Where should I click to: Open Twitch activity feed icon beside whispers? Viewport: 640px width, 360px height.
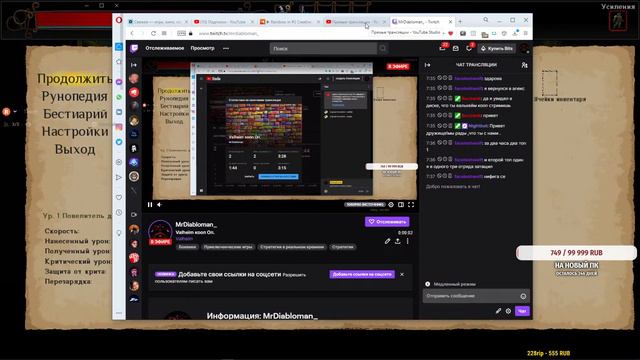[x=469, y=48]
